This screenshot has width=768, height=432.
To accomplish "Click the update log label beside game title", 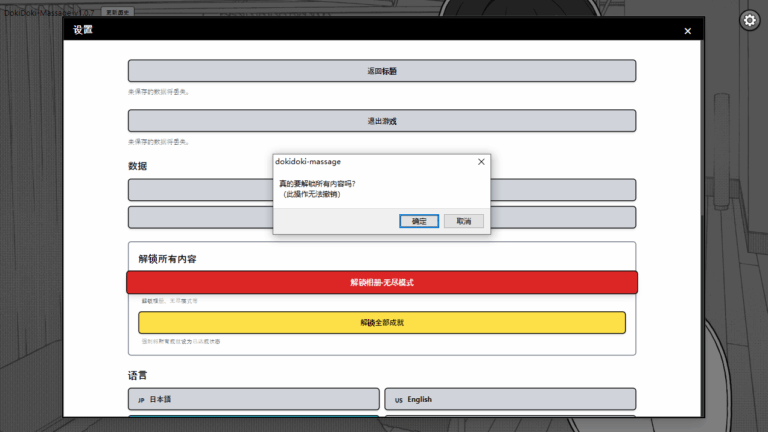I will click(x=118, y=12).
